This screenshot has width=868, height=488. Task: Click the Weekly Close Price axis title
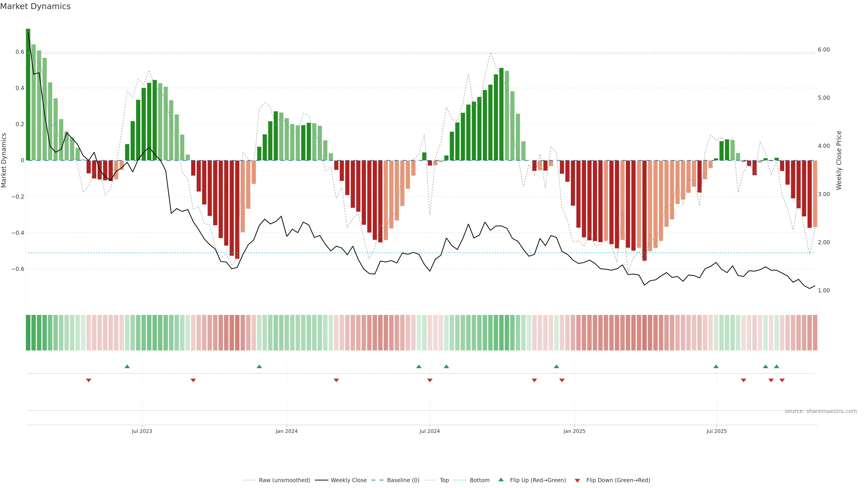tap(839, 160)
